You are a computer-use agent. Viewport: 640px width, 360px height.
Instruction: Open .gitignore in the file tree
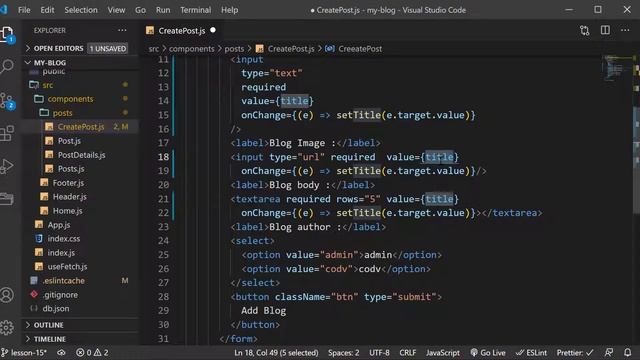pos(60,294)
